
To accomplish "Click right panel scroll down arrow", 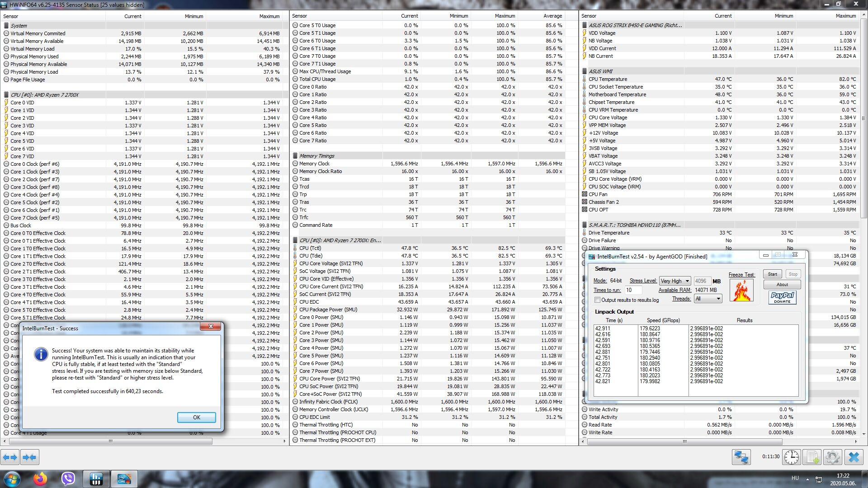I will coord(864,433).
